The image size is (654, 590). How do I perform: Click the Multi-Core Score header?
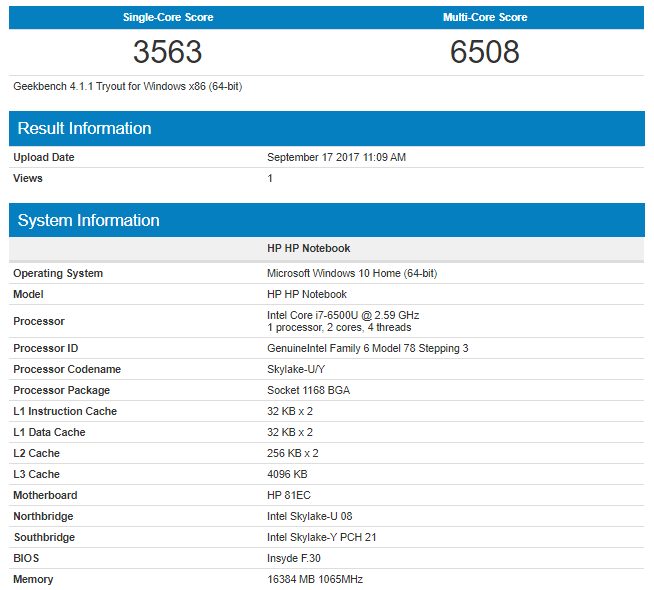pos(485,17)
